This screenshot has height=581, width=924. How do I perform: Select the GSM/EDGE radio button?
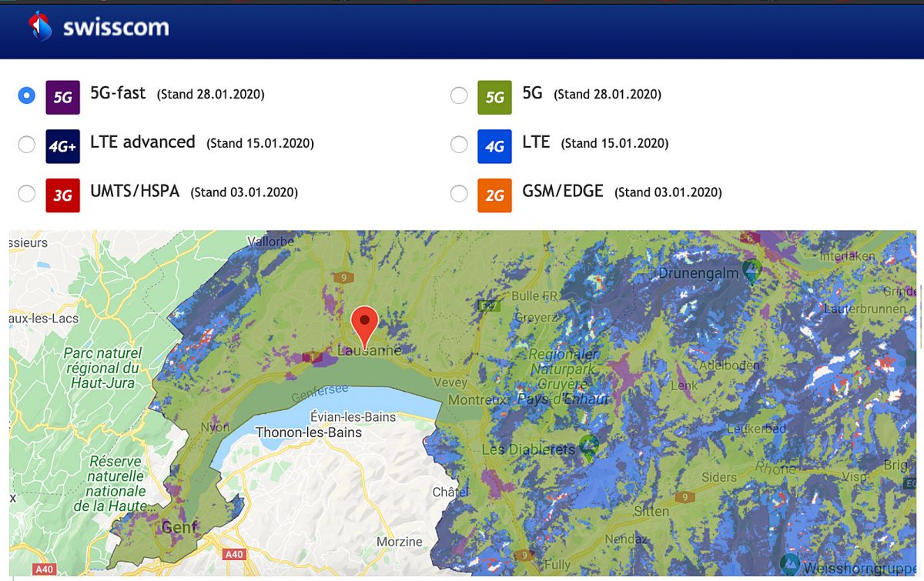click(x=459, y=194)
